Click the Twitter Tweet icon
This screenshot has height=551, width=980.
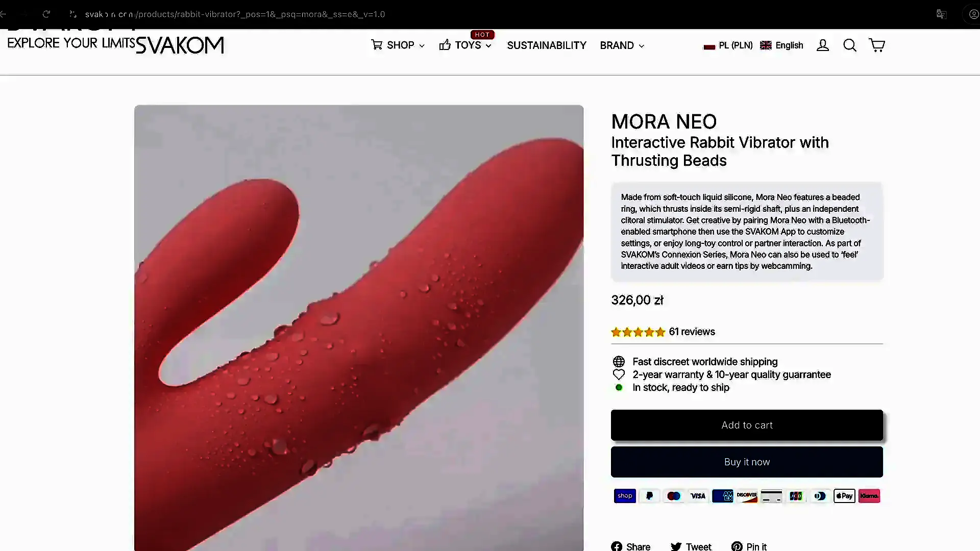[x=676, y=546]
